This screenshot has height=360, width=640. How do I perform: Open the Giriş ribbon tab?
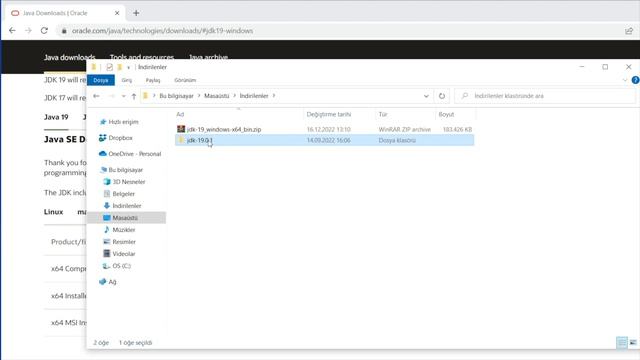pos(127,80)
